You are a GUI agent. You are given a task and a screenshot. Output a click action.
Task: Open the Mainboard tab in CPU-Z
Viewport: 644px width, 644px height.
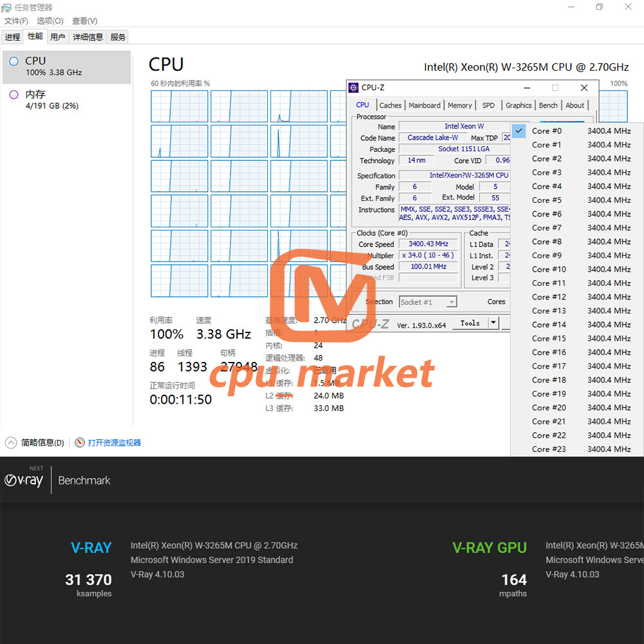point(424,106)
